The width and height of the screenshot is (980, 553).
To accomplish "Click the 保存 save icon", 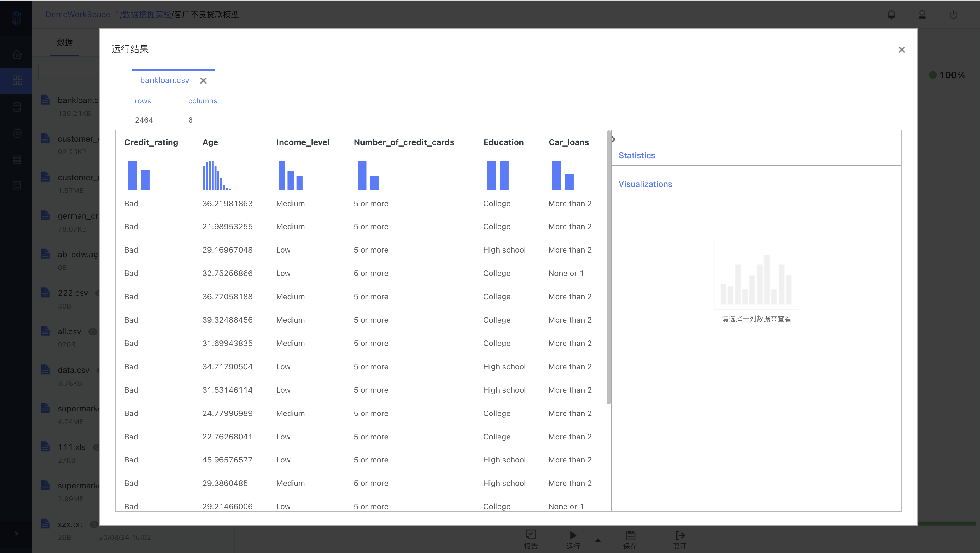I will point(630,535).
